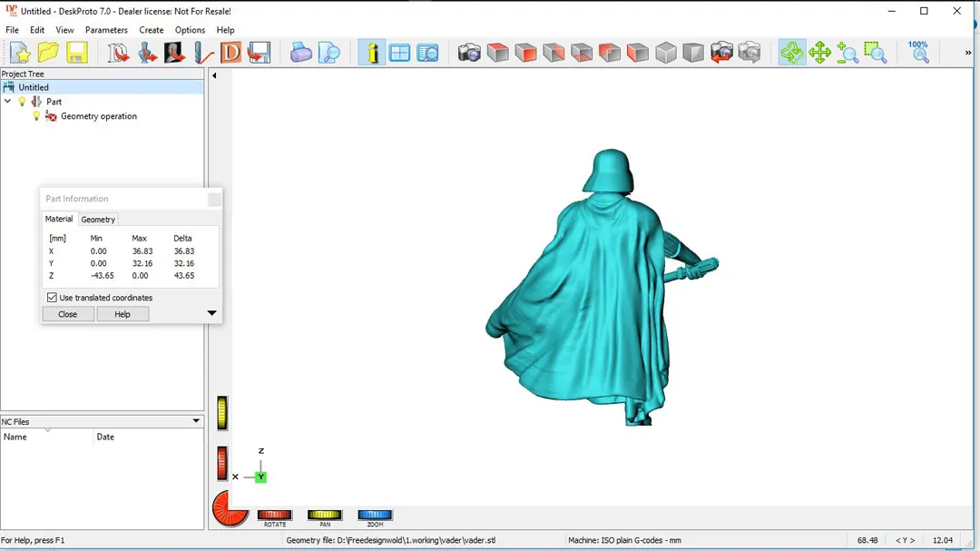This screenshot has width=980, height=551.
Task: Open the cutter toolpath icon with red line
Action: [203, 53]
